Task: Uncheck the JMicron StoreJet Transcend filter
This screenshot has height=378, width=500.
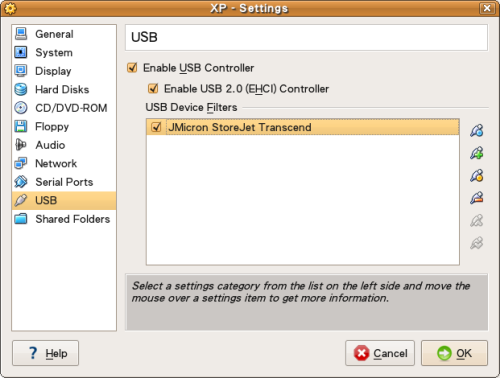Action: 156,127
